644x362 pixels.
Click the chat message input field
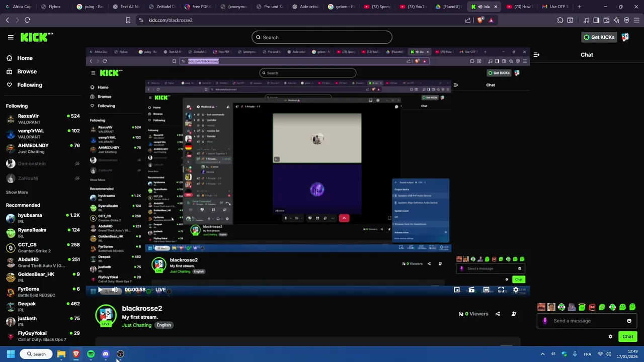[587, 321]
